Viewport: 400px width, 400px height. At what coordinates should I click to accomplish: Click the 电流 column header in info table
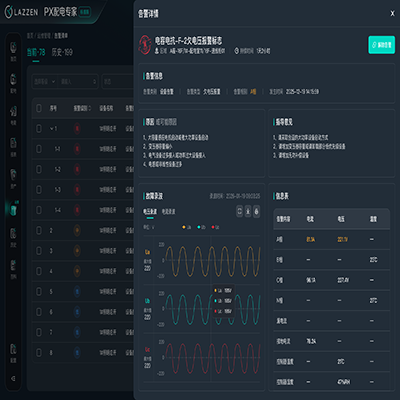click(x=310, y=219)
